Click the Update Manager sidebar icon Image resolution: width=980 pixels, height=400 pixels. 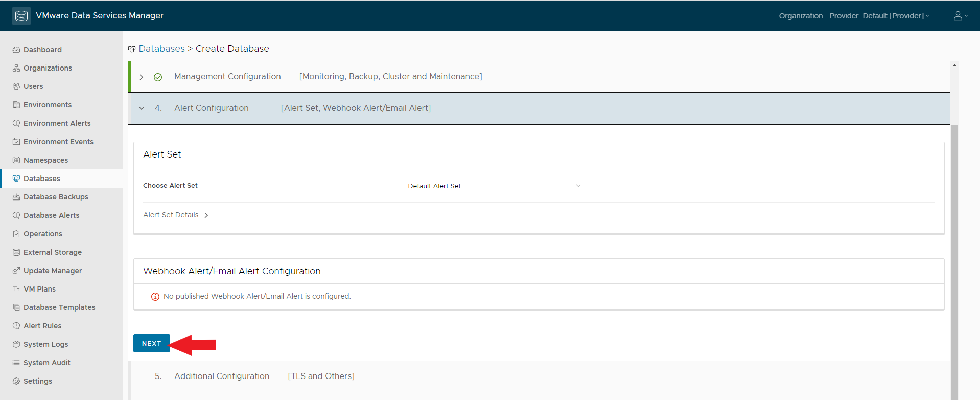(16, 271)
